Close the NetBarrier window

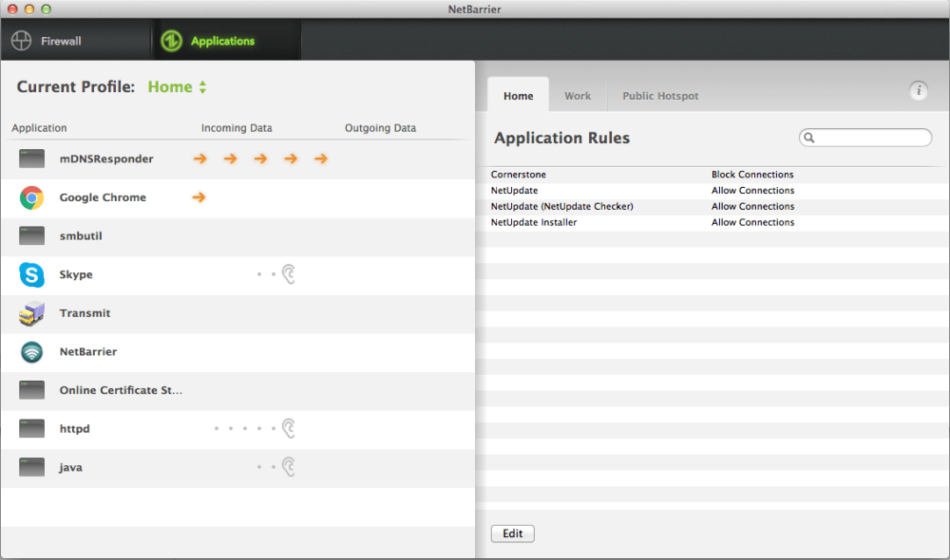click(x=12, y=9)
